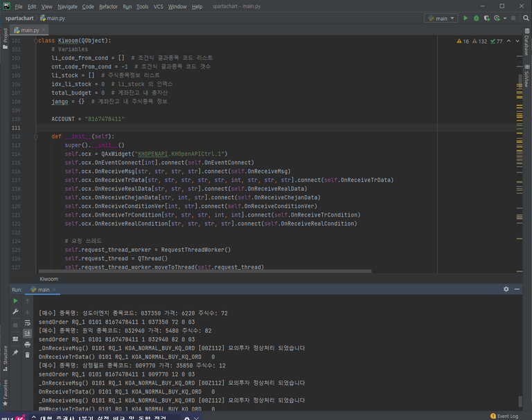Open the Project tool window stripe
The width and height of the screenshot is (532, 420).
tap(5, 38)
